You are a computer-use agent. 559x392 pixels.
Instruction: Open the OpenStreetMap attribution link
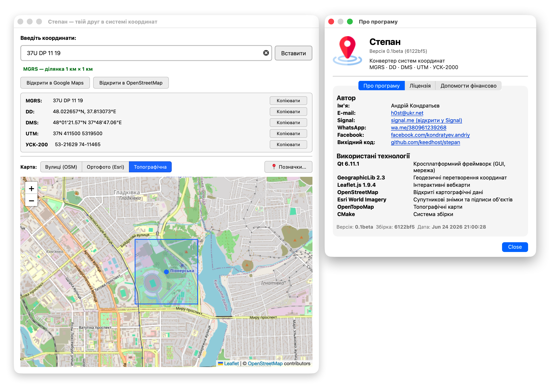pyautogui.click(x=265, y=363)
